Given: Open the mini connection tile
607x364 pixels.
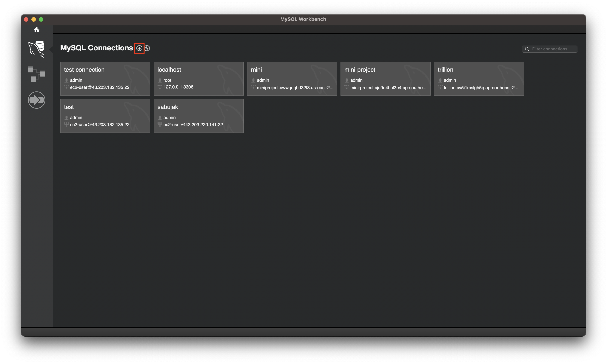Looking at the screenshot, I should point(292,78).
